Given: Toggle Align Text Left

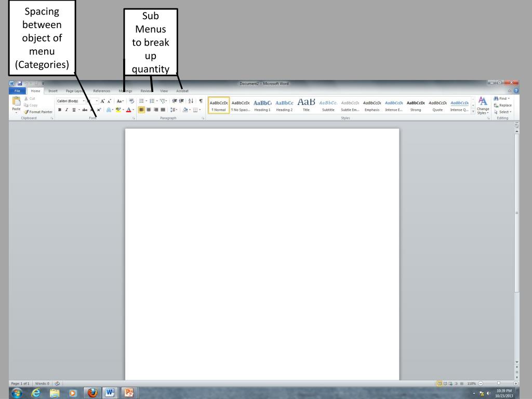Looking at the screenshot, I should [x=141, y=110].
